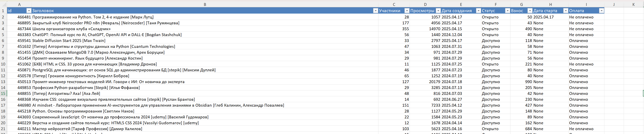Select column A header
644x134 pixels.
coord(19,4)
